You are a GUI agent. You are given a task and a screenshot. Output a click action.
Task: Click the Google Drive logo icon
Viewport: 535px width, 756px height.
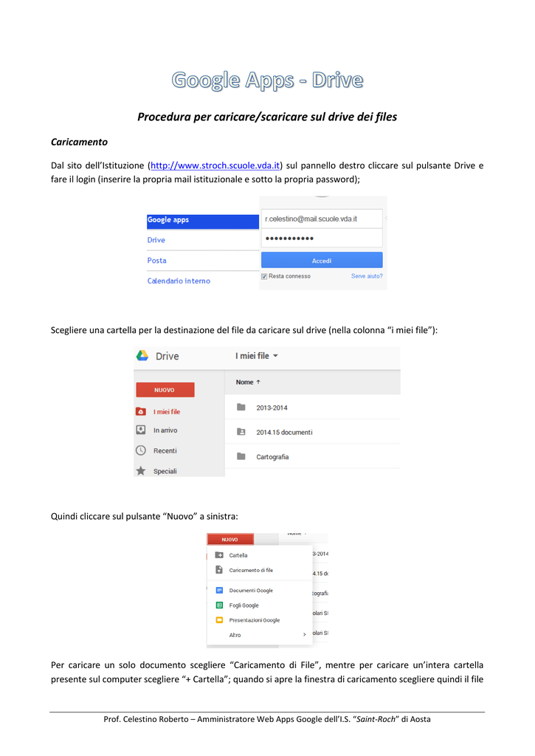(x=142, y=356)
